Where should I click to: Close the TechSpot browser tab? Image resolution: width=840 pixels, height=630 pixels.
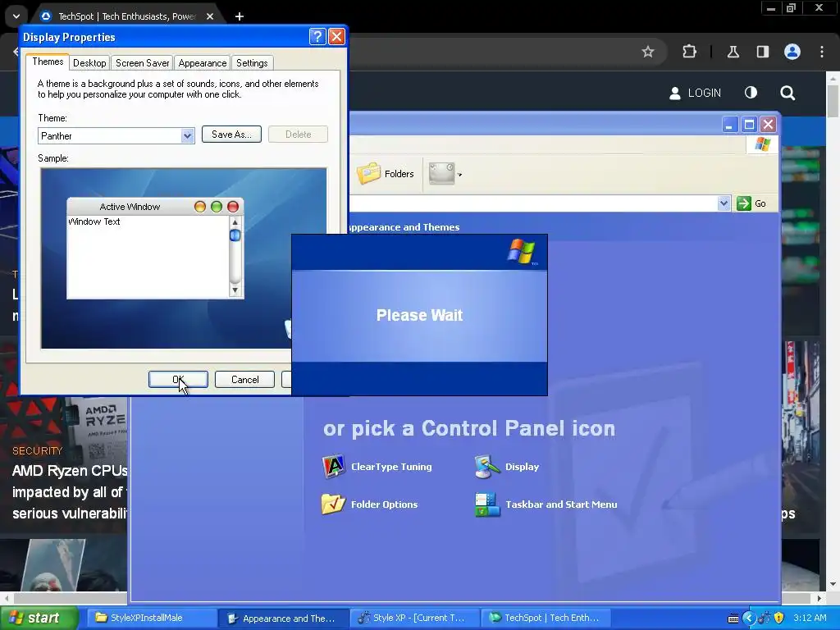[210, 16]
